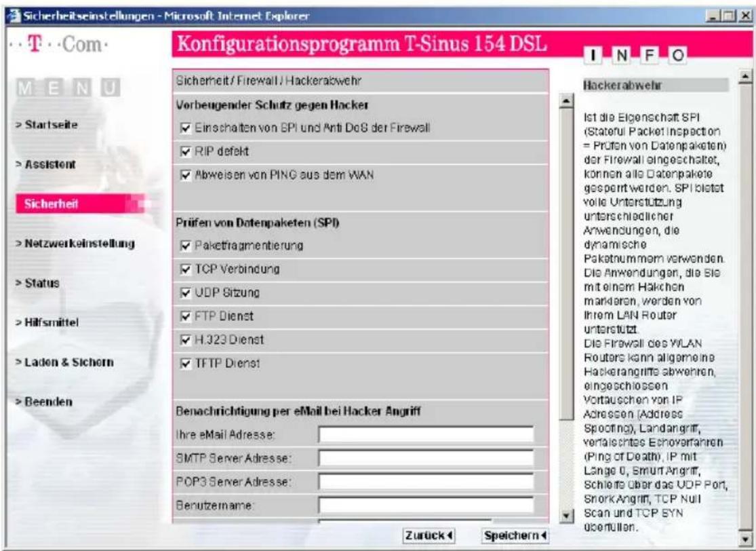Toggle the TFTP Dienst checkbox
This screenshot has height=551, width=756.
[x=186, y=363]
